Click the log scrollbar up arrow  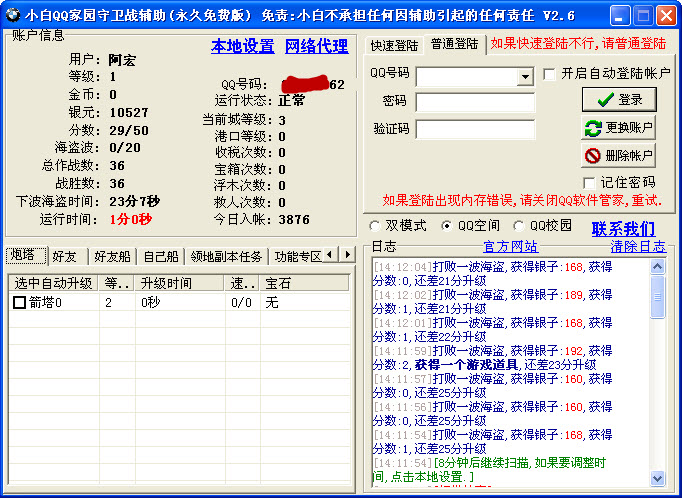click(657, 266)
